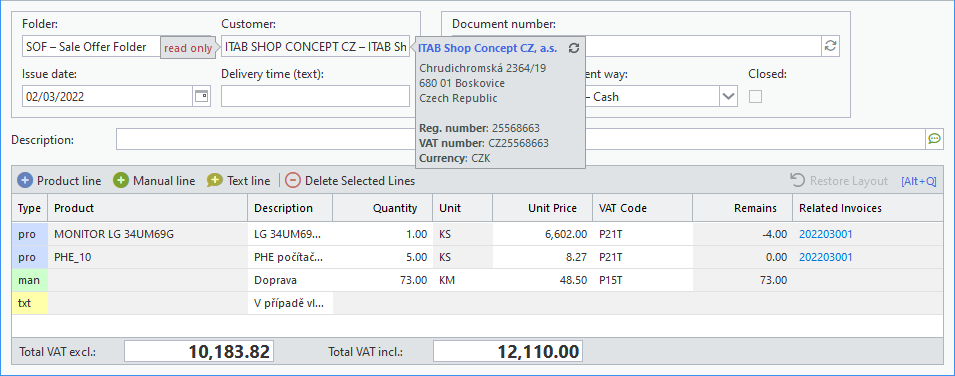The width and height of the screenshot is (955, 376).
Task: Click the Delivery time text field
Action: point(315,96)
